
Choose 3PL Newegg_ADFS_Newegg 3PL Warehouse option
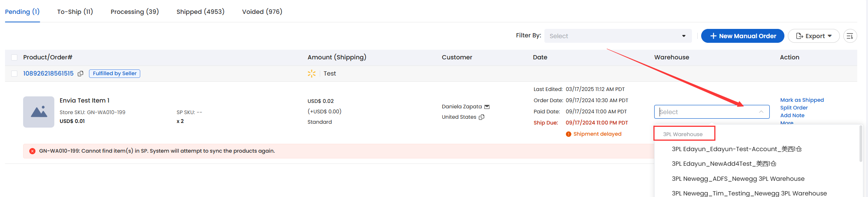tap(738, 179)
